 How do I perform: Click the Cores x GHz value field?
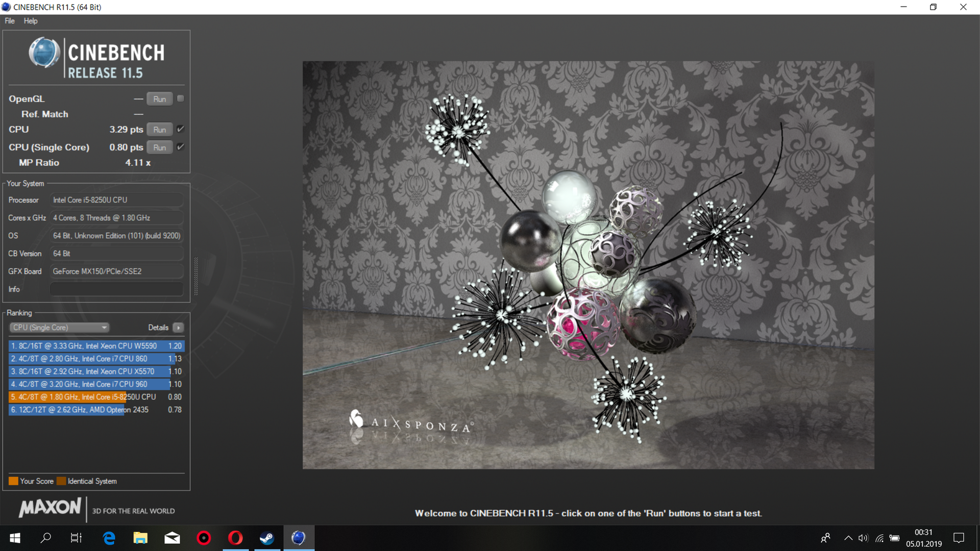(x=117, y=218)
